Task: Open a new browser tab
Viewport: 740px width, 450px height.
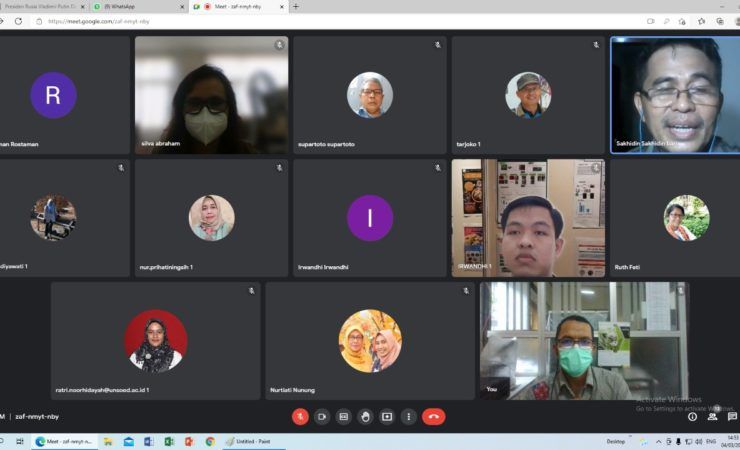Action: pos(296,7)
